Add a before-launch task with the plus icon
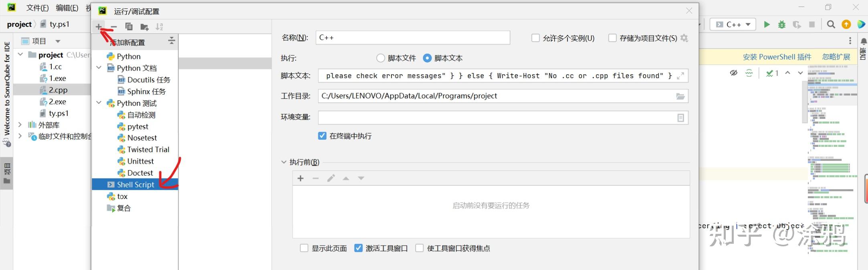 [x=301, y=178]
